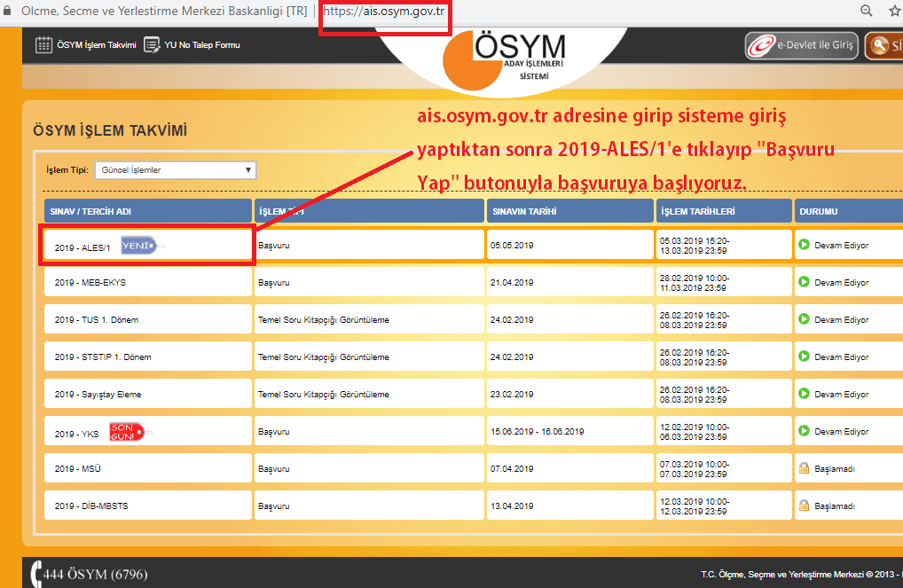Click the green status icon for 2019 - STSTIP 1. Dönem

pyautogui.click(x=804, y=357)
